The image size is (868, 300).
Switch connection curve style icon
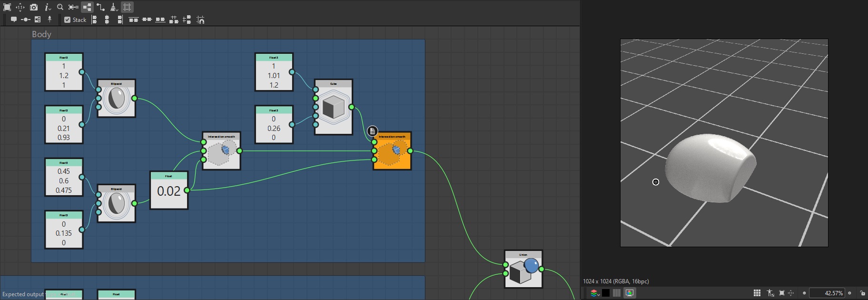click(x=100, y=7)
